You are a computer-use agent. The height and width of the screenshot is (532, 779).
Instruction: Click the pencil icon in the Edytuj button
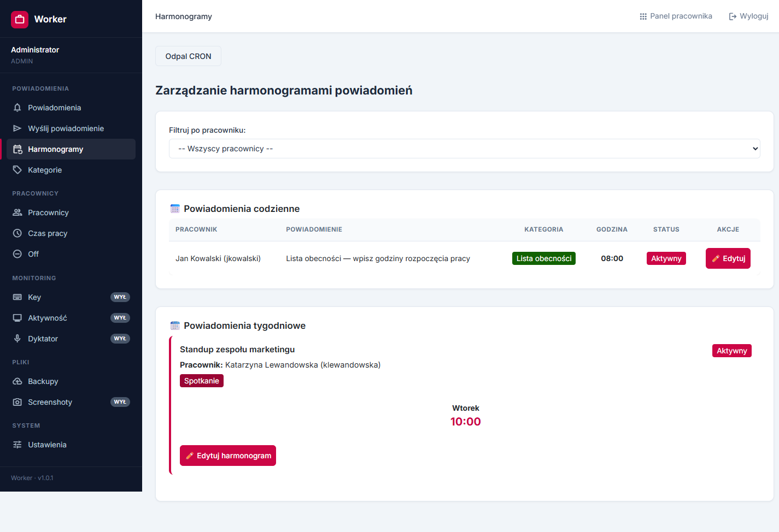click(x=716, y=258)
